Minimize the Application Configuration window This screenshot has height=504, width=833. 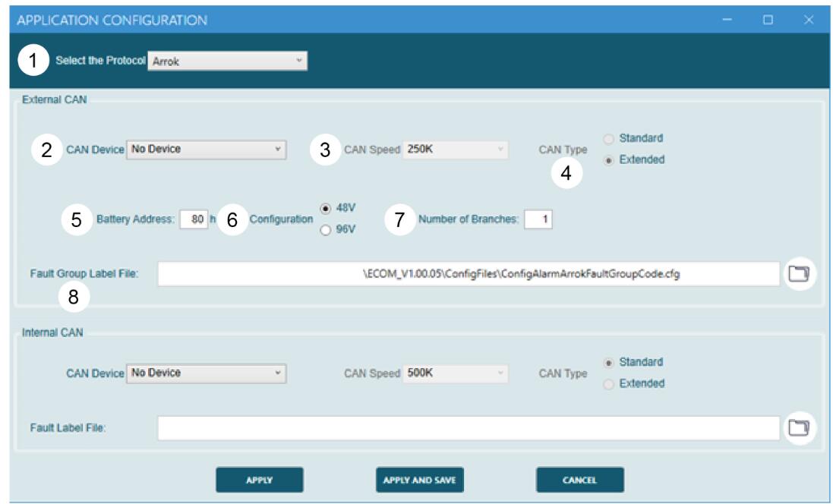[x=727, y=20]
